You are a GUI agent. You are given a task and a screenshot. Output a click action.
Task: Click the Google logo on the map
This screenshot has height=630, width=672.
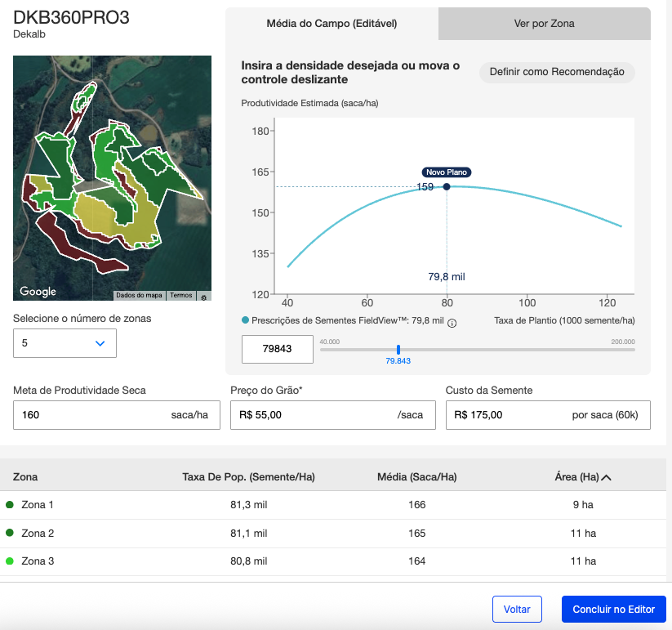click(38, 292)
